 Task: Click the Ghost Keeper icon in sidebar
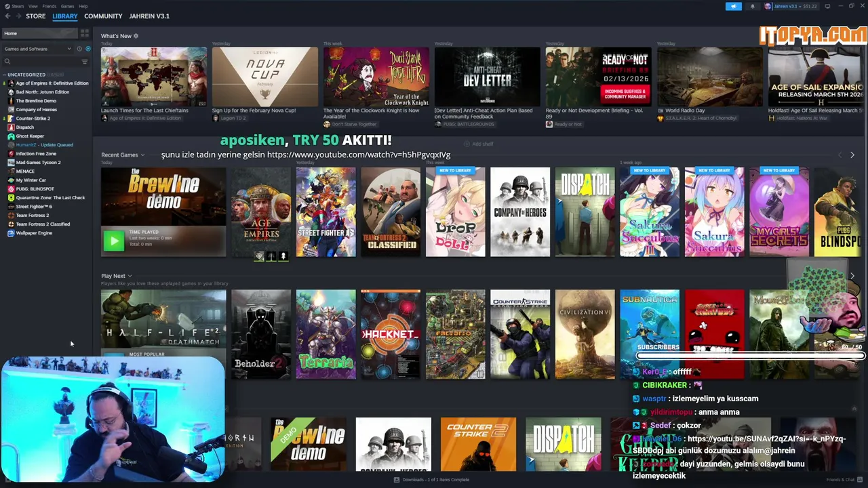(11, 136)
